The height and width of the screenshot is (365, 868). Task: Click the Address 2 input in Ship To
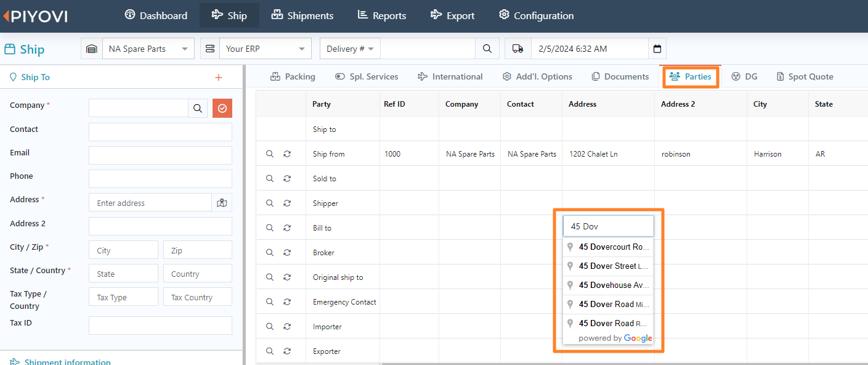click(160, 226)
